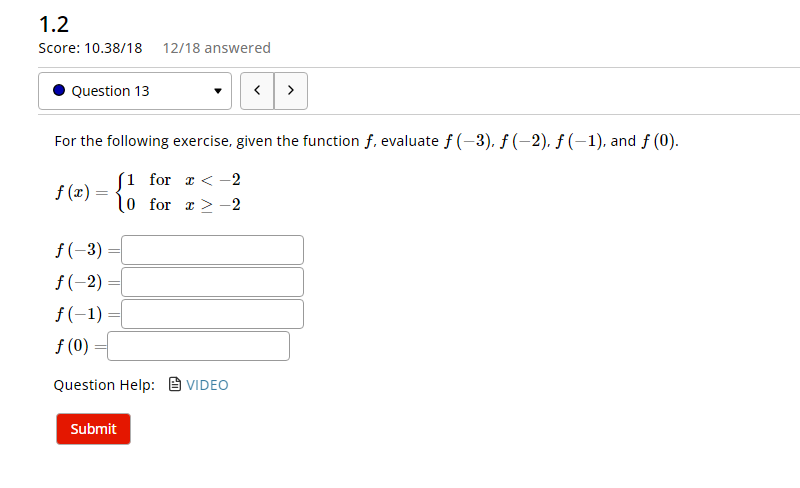Open the Question 13 dropdown

(x=135, y=91)
